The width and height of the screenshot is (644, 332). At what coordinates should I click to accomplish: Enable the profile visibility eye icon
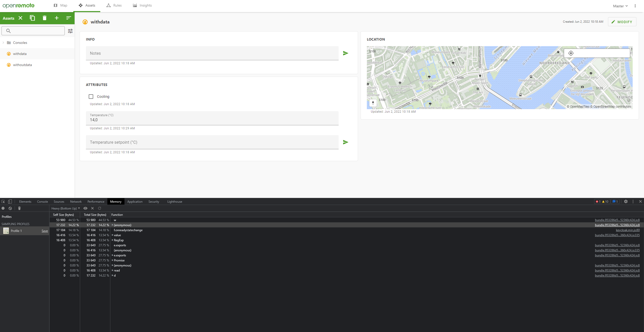(85, 208)
